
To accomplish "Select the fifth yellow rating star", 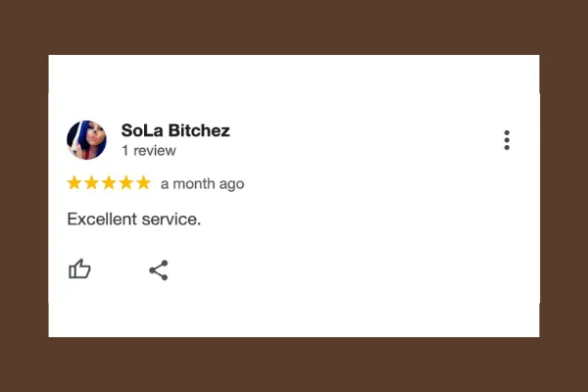I will (x=143, y=183).
